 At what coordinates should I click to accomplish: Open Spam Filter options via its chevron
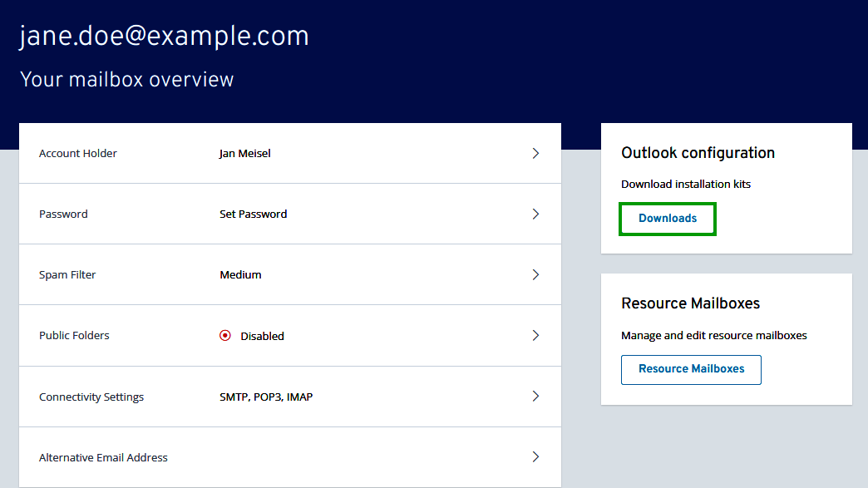coord(536,274)
